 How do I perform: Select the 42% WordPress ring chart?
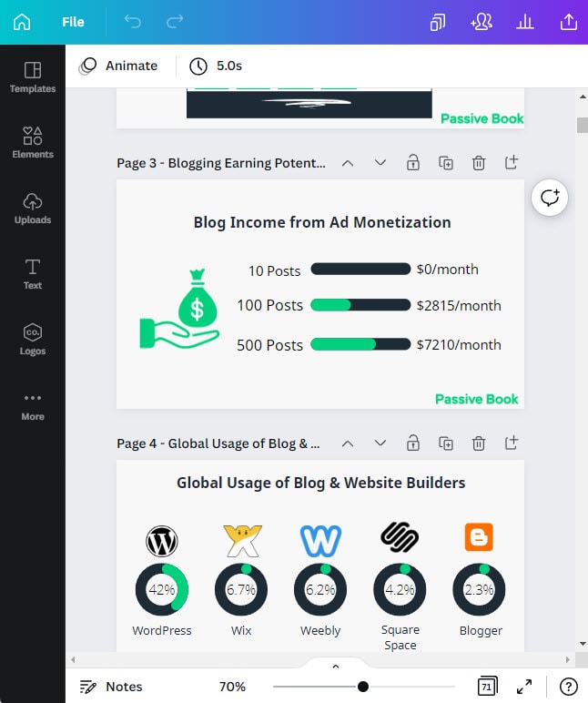click(162, 589)
